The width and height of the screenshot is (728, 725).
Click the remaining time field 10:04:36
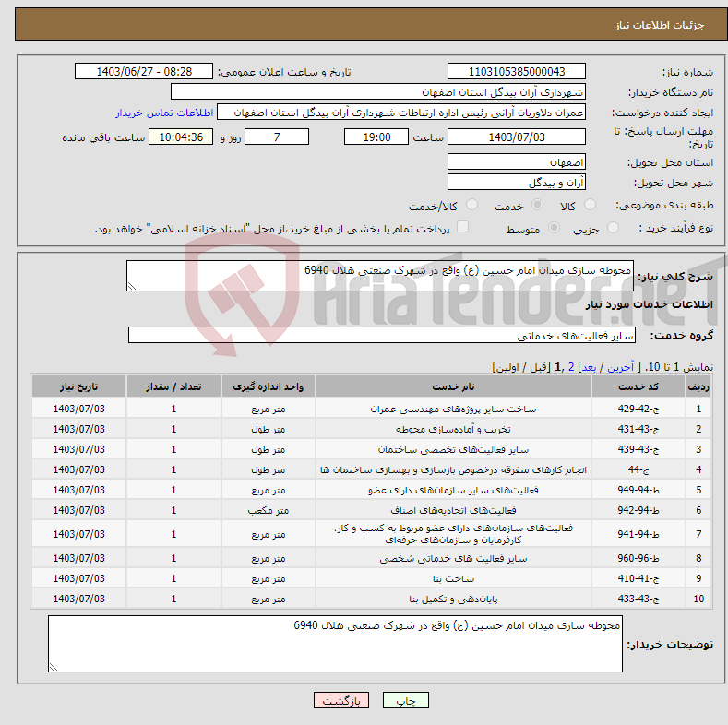(181, 137)
